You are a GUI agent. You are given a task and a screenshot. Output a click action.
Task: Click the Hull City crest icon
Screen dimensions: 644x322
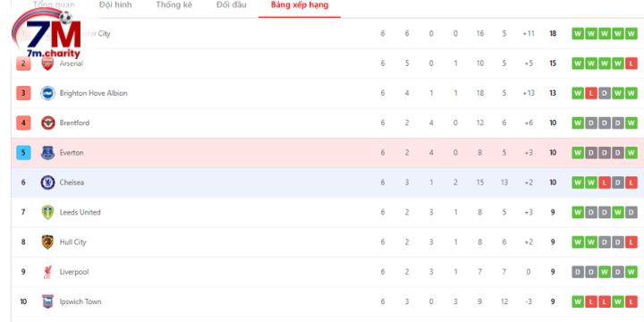[47, 241]
